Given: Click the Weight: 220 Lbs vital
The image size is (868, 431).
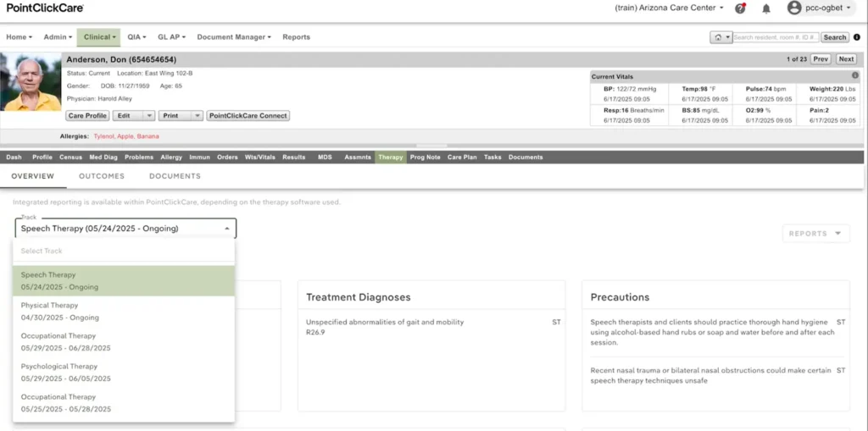Looking at the screenshot, I should (832, 88).
